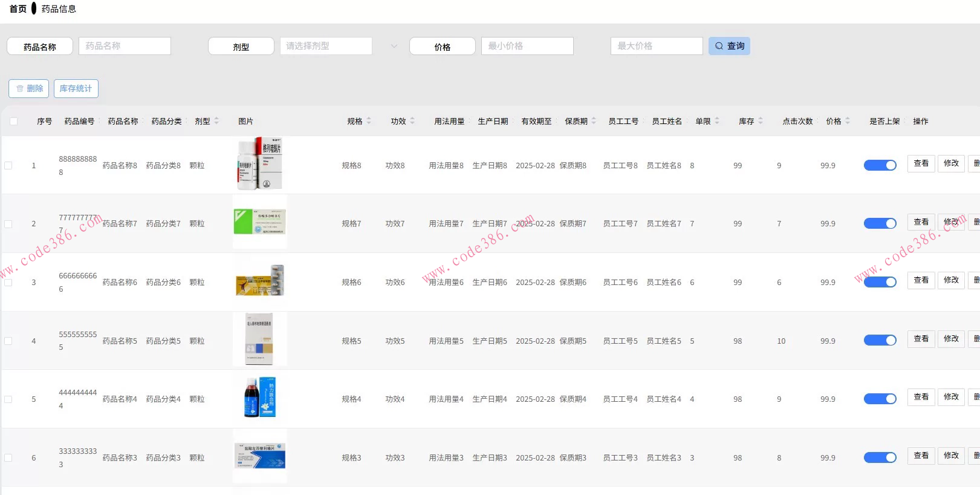Screen dimensions: 980x495
Task: Open the product image of 药品名称5
Action: 260,339
